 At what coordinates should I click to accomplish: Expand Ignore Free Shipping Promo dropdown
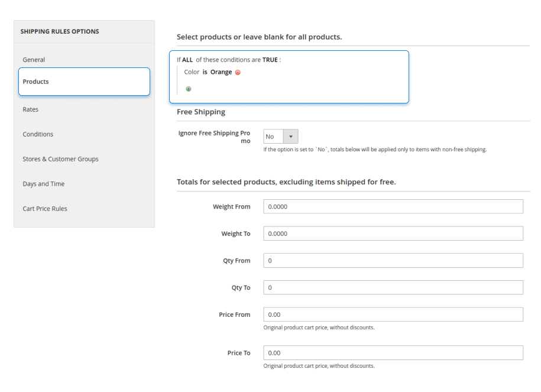click(x=281, y=137)
